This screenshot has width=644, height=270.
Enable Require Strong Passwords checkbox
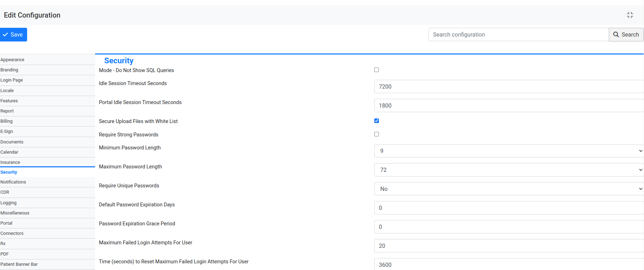pyautogui.click(x=376, y=134)
